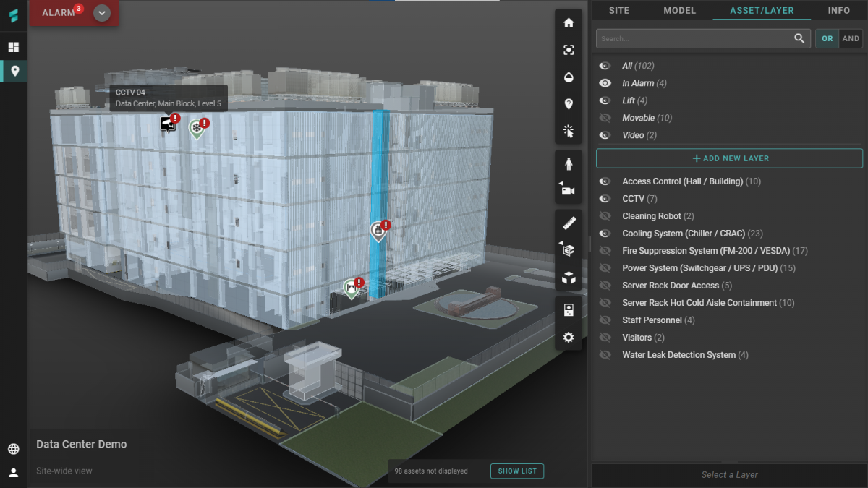Click the ADD NEW LAYER button

click(729, 158)
